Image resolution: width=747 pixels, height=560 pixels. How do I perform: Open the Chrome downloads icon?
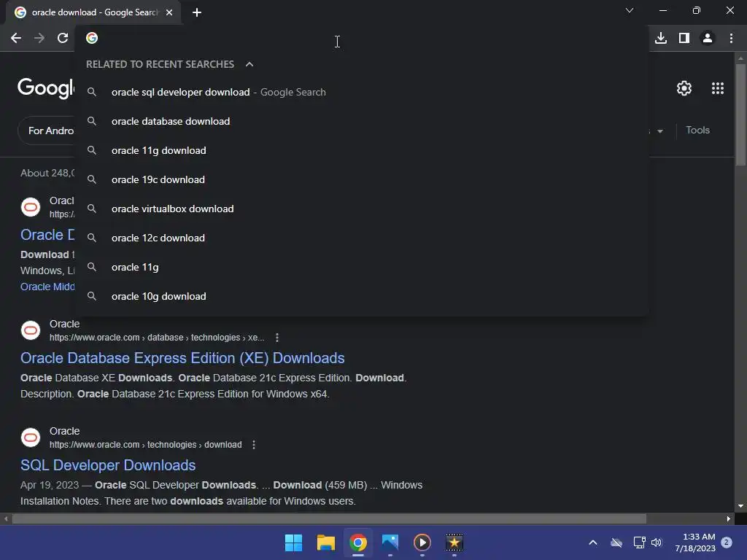(x=661, y=38)
